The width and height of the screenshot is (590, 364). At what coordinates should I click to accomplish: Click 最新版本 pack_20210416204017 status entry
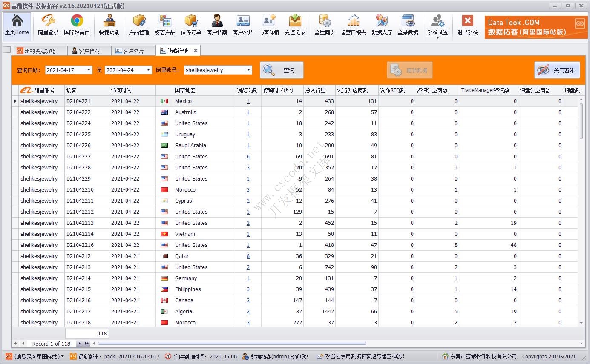(x=115, y=356)
